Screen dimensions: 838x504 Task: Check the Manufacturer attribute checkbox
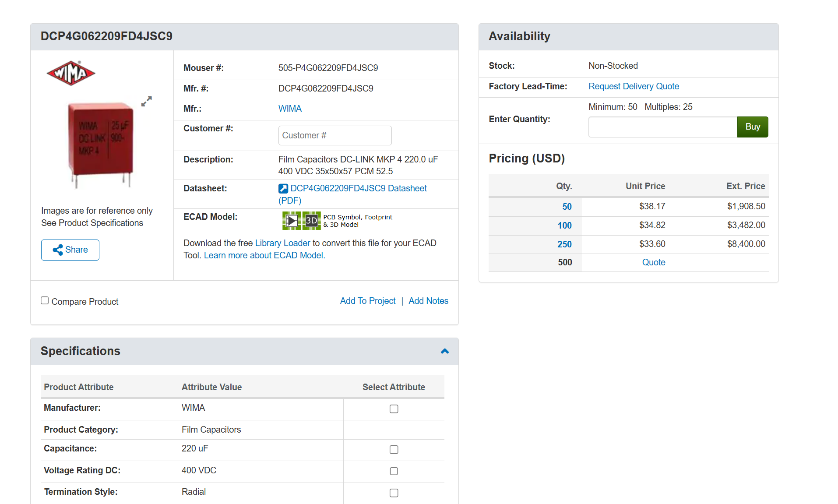(394, 409)
